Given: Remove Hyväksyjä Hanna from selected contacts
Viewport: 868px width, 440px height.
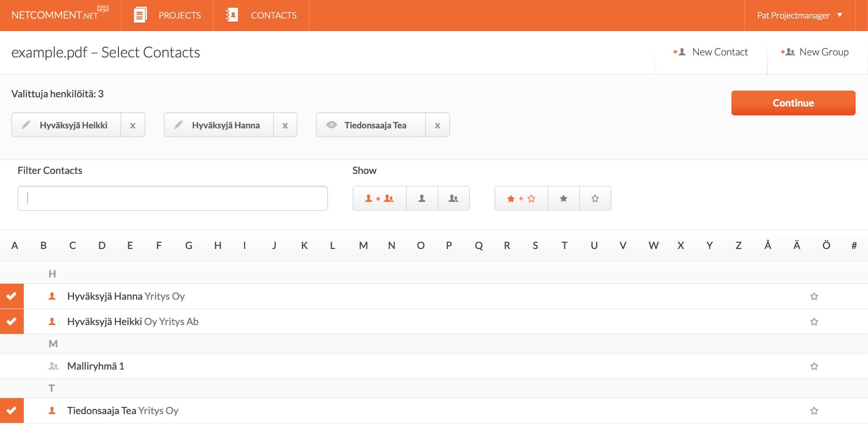Looking at the screenshot, I should pyautogui.click(x=285, y=125).
